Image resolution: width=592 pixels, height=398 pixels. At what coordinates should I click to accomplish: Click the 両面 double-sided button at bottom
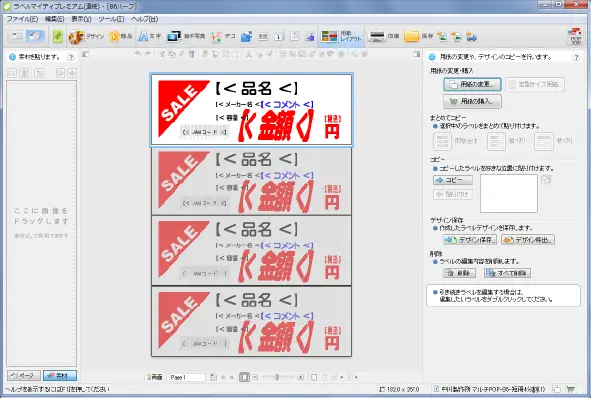(x=154, y=377)
